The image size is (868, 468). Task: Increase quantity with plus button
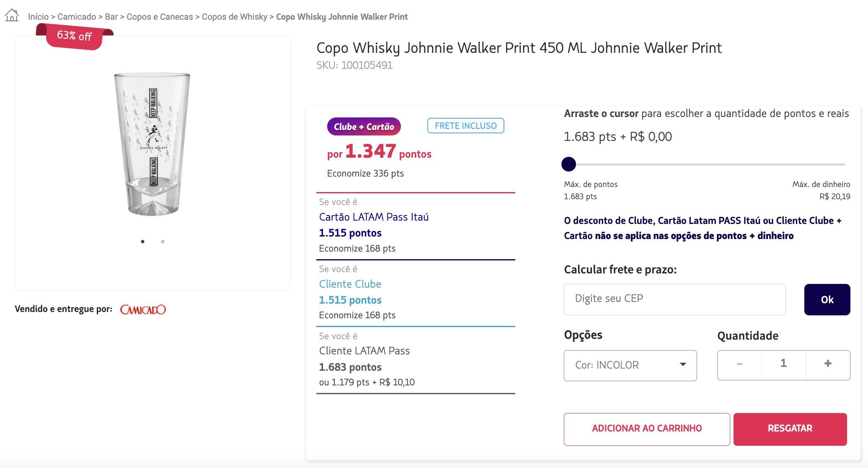(827, 365)
